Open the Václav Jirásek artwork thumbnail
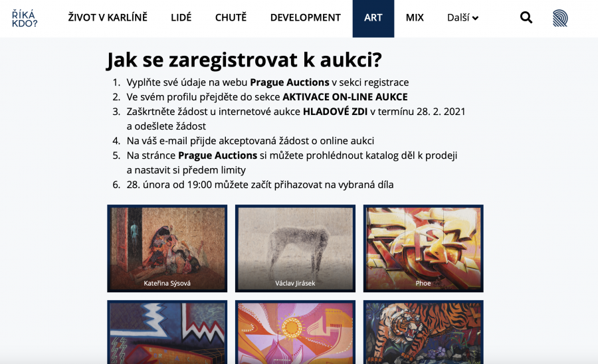 [295, 248]
